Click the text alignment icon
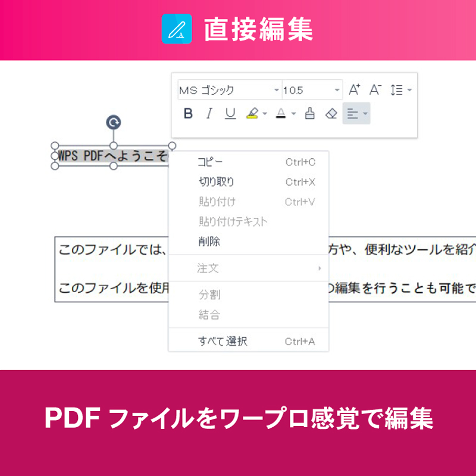Screen dimensions: 476x476 tap(353, 113)
